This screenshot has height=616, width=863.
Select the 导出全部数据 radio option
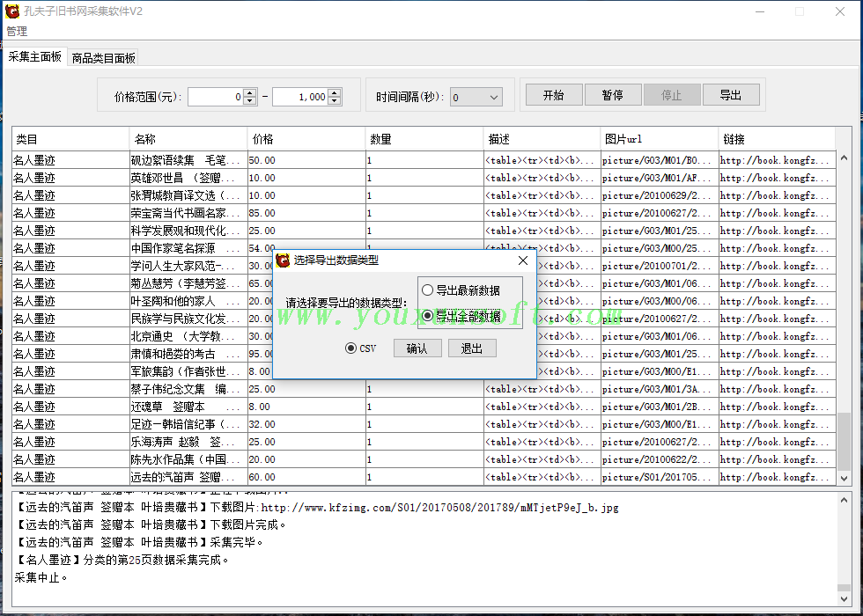pos(461,316)
